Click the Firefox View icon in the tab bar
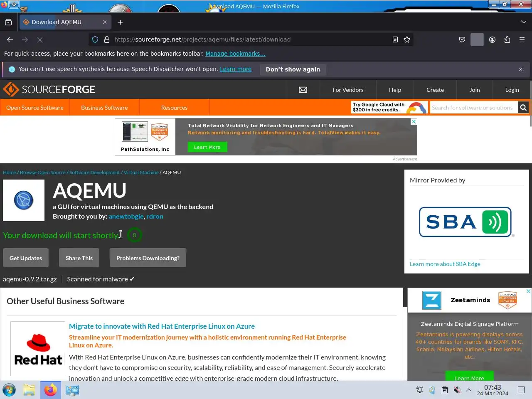This screenshot has width=532, height=399. coord(8,22)
